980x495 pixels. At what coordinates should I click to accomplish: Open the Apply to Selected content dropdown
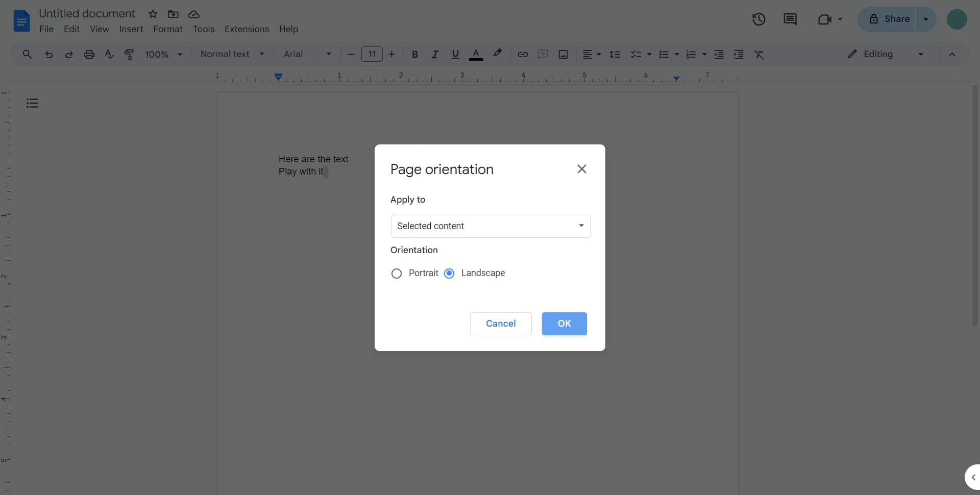coord(490,226)
